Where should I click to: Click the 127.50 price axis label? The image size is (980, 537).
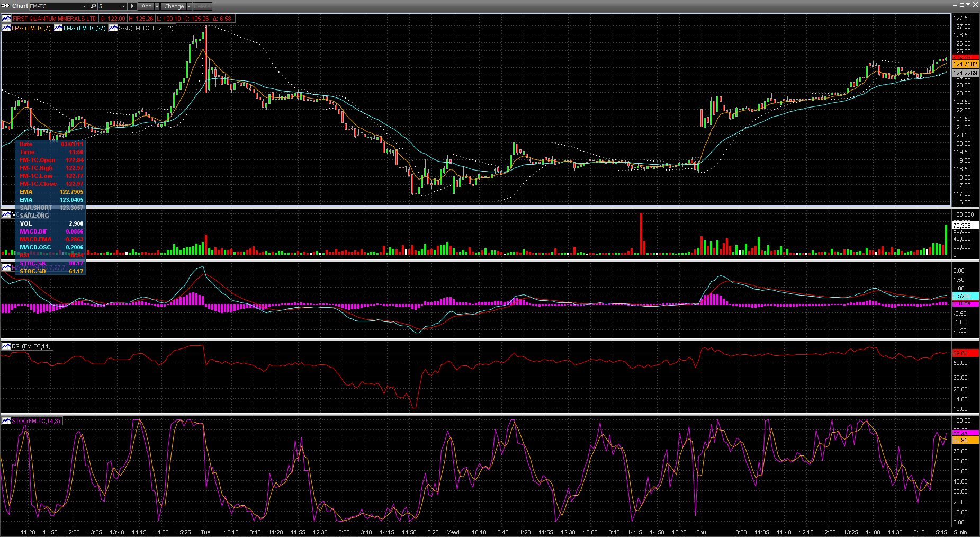tap(962, 18)
